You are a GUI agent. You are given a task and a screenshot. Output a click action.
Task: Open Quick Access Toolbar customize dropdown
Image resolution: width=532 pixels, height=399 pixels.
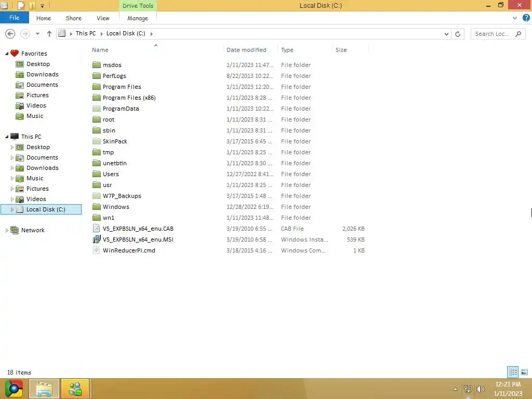pyautogui.click(x=42, y=6)
